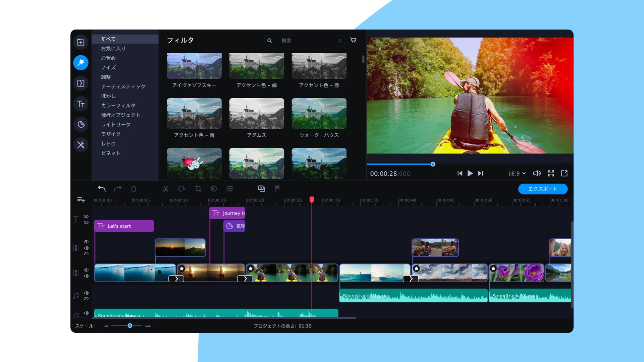Hide the overlay video track
This screenshot has height=362, width=644.
[x=86, y=242]
